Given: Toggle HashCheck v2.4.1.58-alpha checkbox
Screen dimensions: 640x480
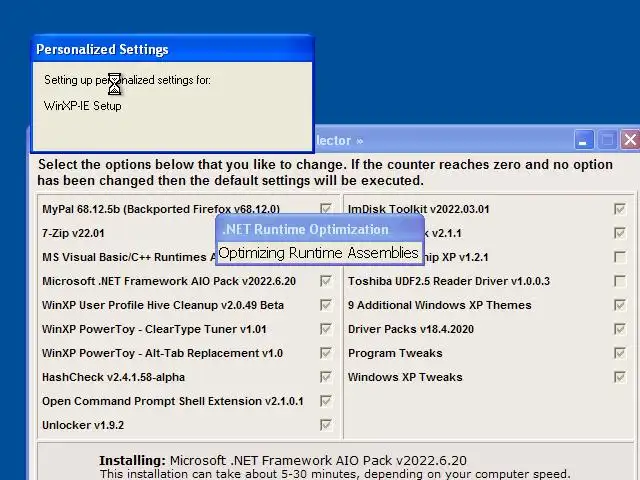Looking at the screenshot, I should 326,377.
